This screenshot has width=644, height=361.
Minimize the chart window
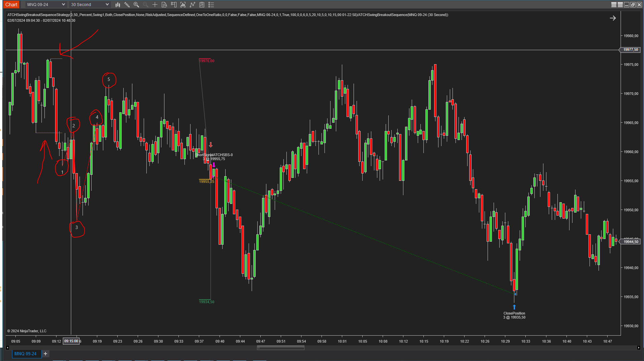[x=627, y=5]
